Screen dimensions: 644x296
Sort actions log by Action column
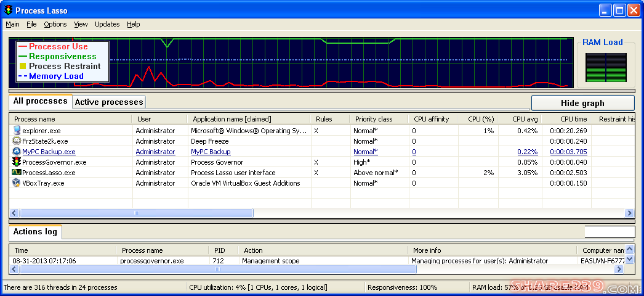point(323,250)
